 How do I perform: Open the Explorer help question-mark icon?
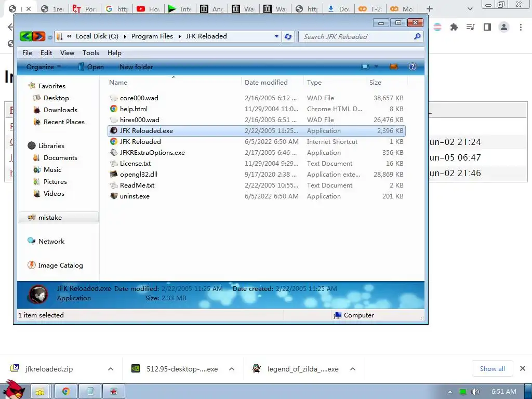412,66
